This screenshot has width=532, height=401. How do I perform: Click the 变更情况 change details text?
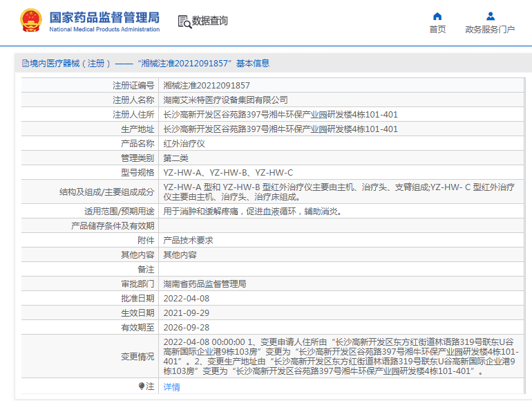(341, 357)
